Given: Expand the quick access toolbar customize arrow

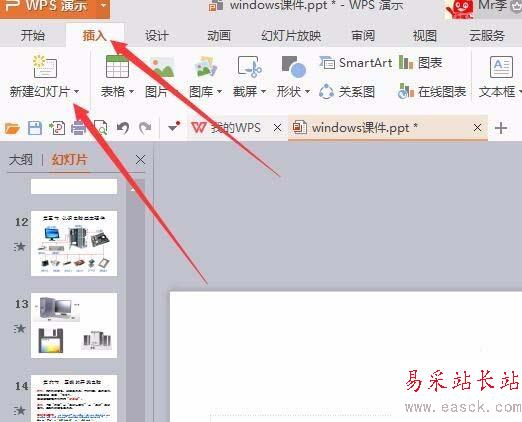Looking at the screenshot, I should pyautogui.click(x=173, y=127).
